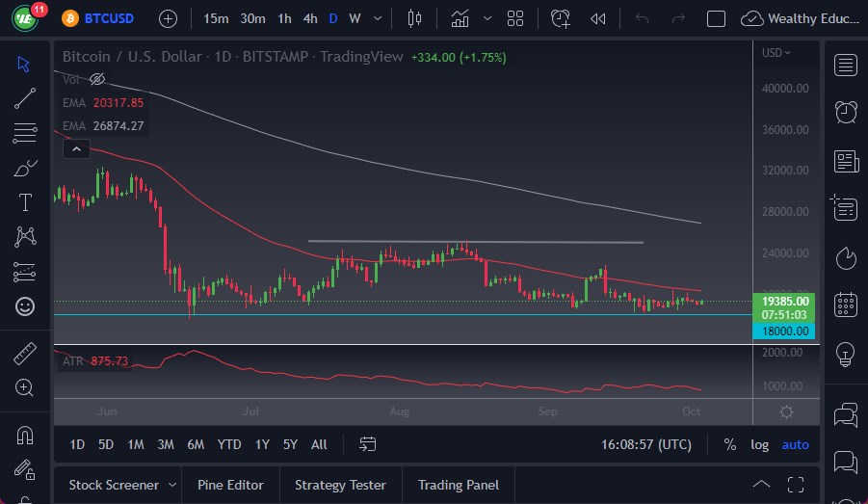Open the Alerts alarm clock panel

846,112
